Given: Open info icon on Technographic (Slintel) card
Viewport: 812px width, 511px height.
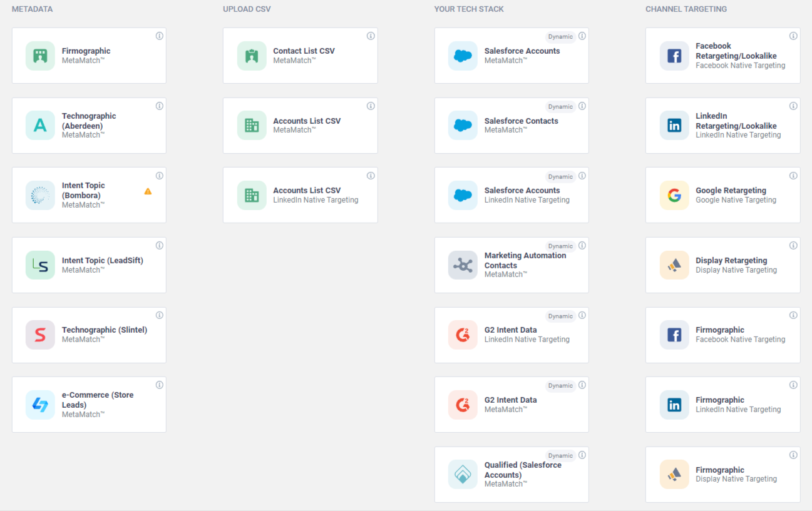Looking at the screenshot, I should pos(160,315).
